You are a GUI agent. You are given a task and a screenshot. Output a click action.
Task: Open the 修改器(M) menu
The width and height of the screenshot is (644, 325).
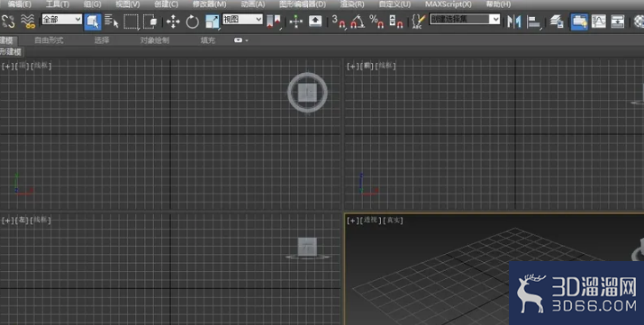[210, 5]
